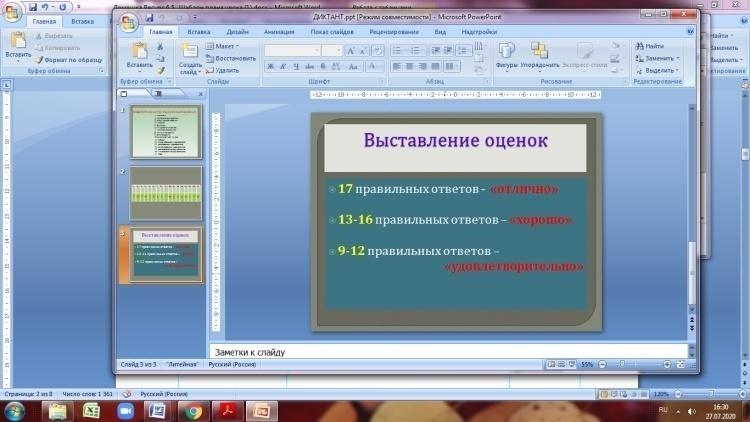Open the Фигуры shapes gallery
Viewport: 750px width, 422px height.
507,56
